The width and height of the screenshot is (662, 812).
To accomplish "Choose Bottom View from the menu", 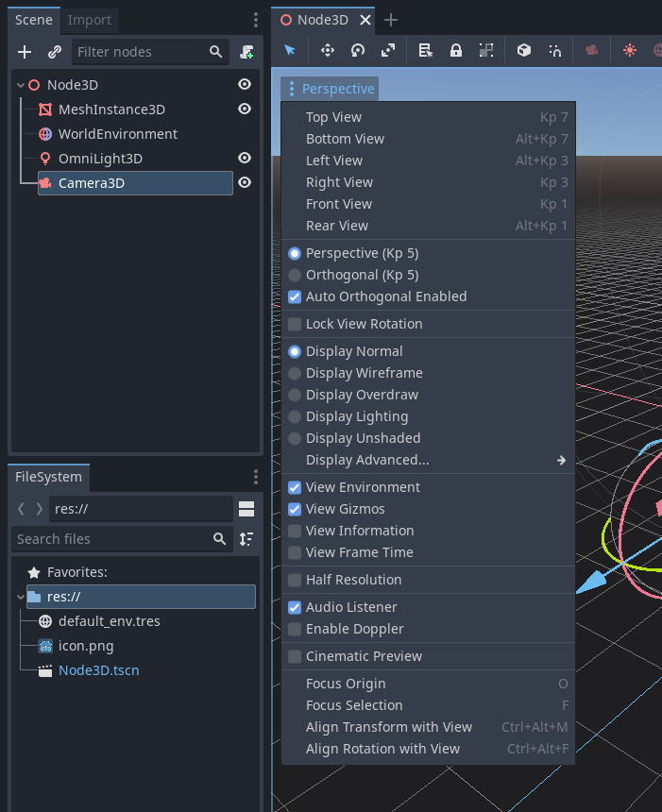I will click(428, 140).
